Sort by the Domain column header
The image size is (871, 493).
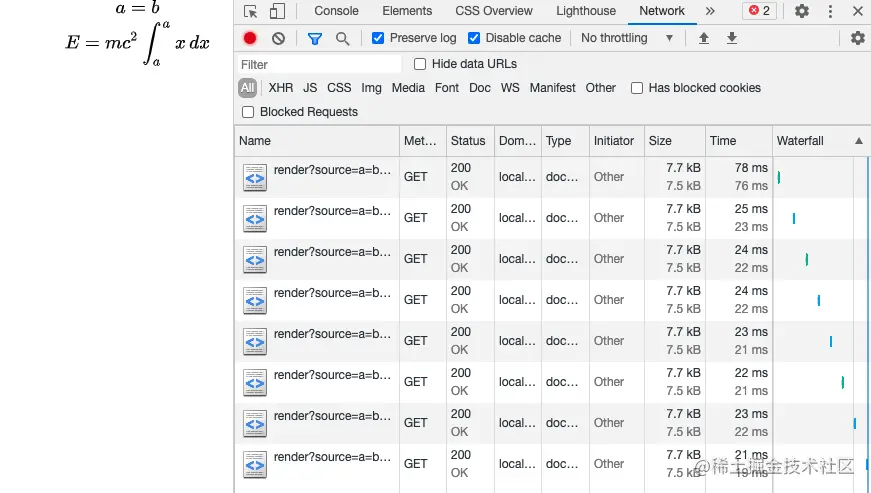pos(518,141)
